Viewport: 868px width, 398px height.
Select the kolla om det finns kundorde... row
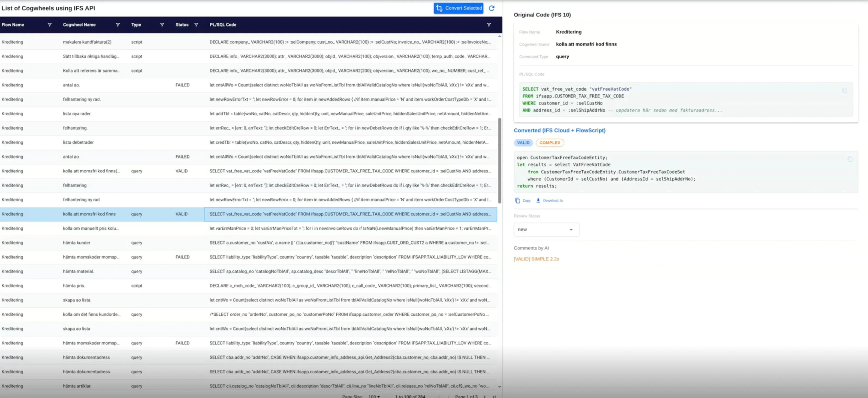tap(248, 314)
